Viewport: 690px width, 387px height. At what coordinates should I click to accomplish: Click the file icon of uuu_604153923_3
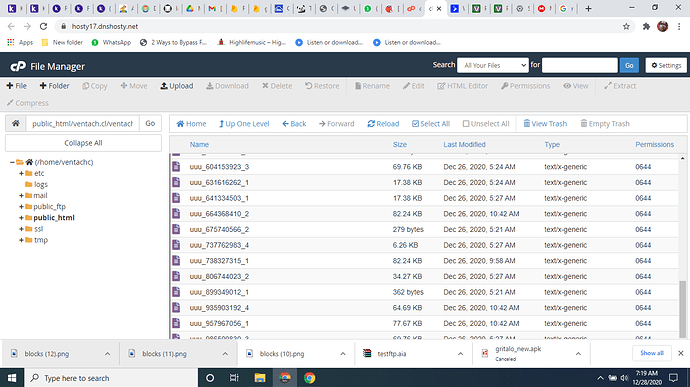pyautogui.click(x=176, y=167)
